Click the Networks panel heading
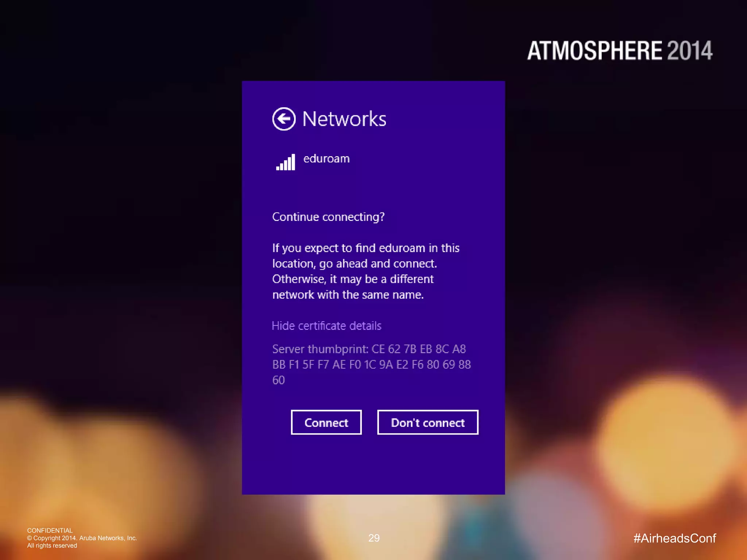 (x=344, y=119)
